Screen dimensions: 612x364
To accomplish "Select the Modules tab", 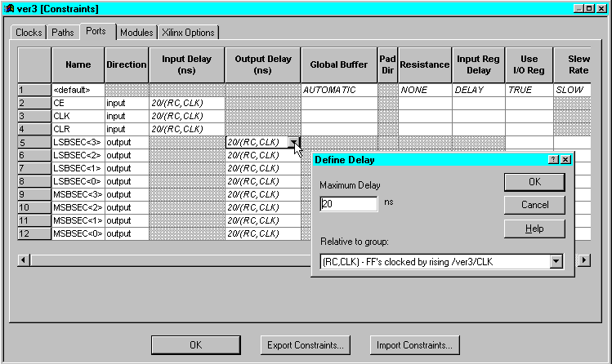I will tap(136, 33).
